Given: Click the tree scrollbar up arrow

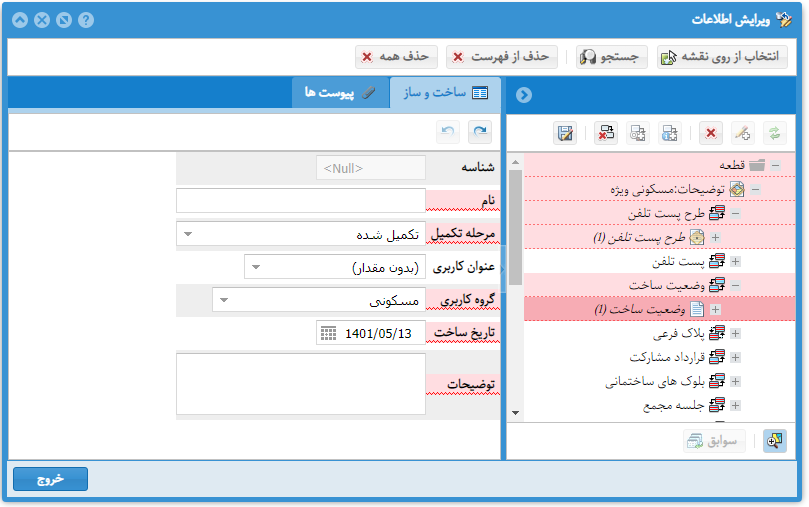Looking at the screenshot, I should tap(515, 162).
